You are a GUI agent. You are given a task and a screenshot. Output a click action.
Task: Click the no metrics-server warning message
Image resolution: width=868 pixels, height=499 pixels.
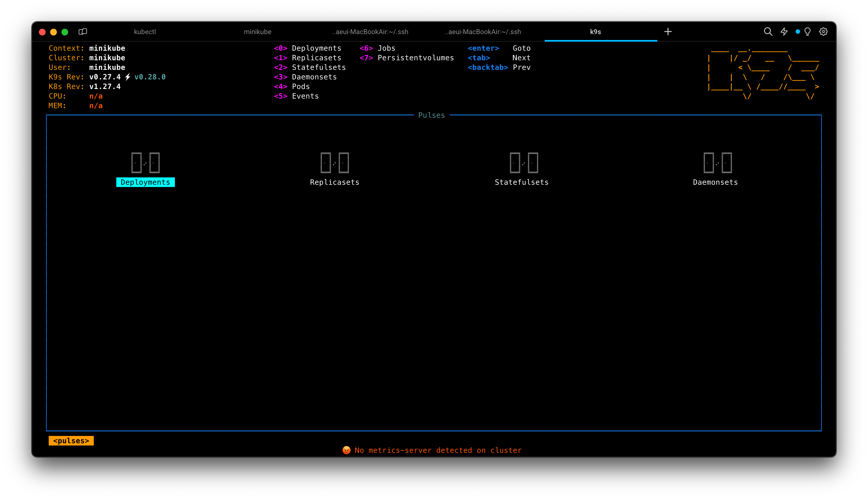[438, 450]
